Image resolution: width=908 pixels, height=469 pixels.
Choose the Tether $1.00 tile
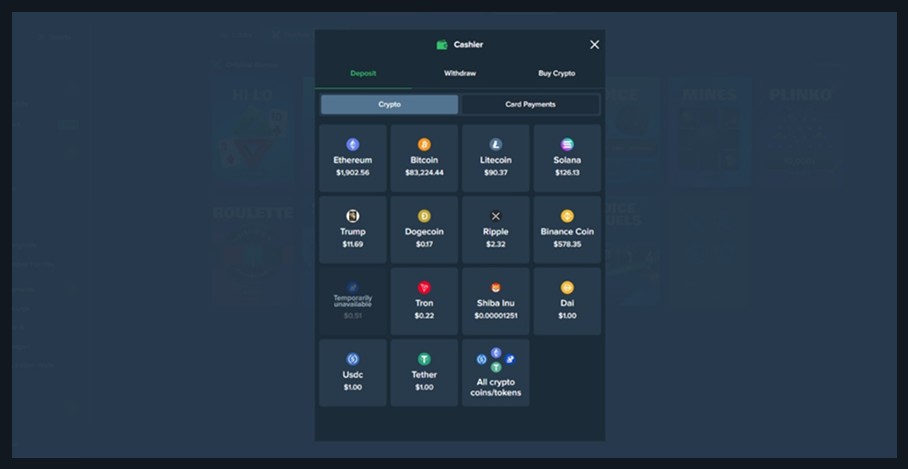424,373
